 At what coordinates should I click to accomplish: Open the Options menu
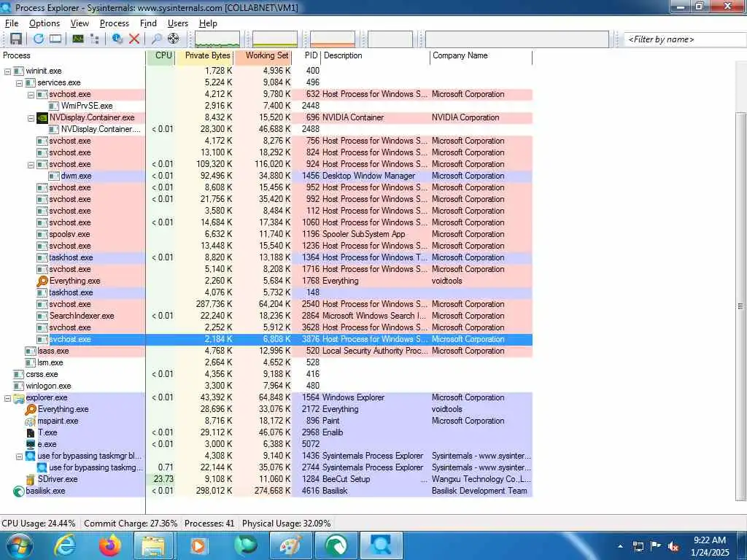[x=44, y=23]
